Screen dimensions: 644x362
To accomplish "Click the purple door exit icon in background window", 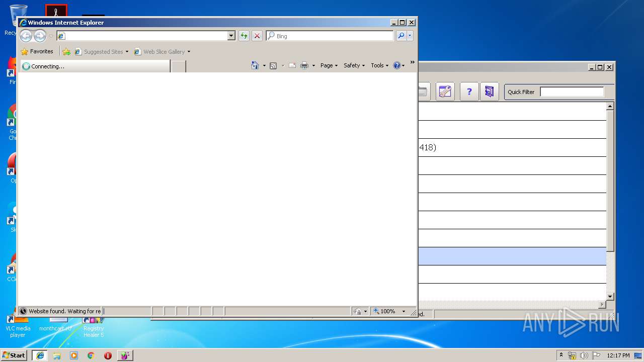I will pos(490,92).
